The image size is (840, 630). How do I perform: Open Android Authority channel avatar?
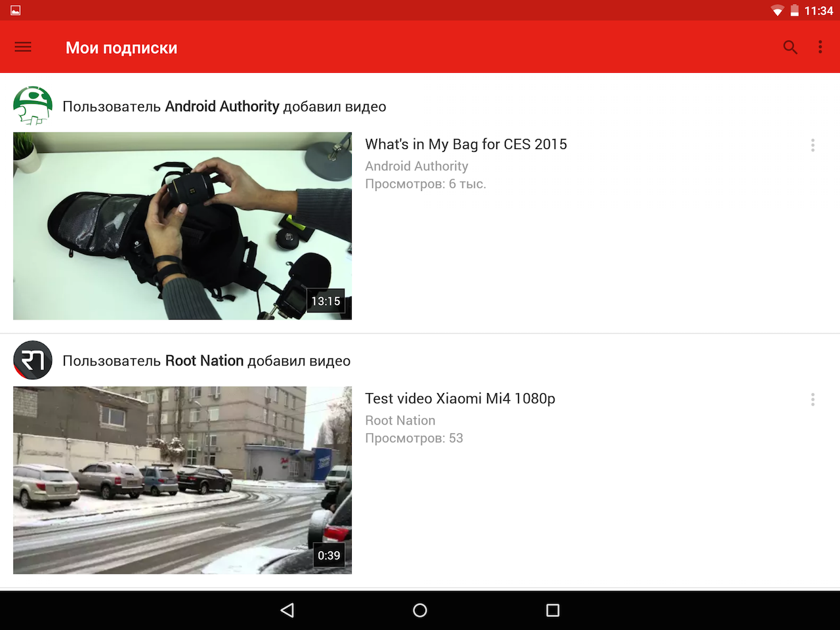click(x=33, y=106)
